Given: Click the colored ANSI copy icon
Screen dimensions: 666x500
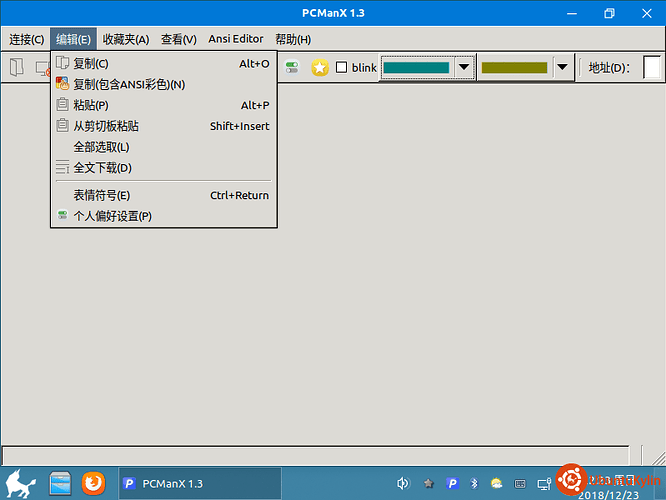Looking at the screenshot, I should (62, 83).
